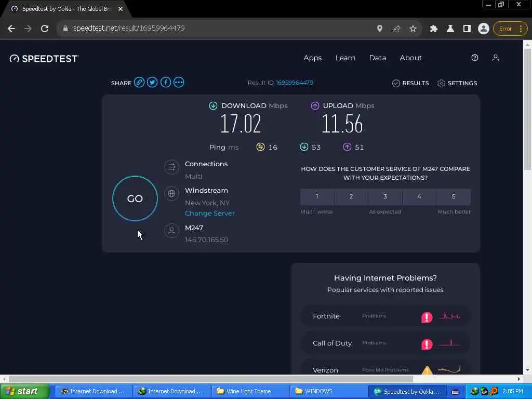Open the Windows start menu

tap(24, 392)
